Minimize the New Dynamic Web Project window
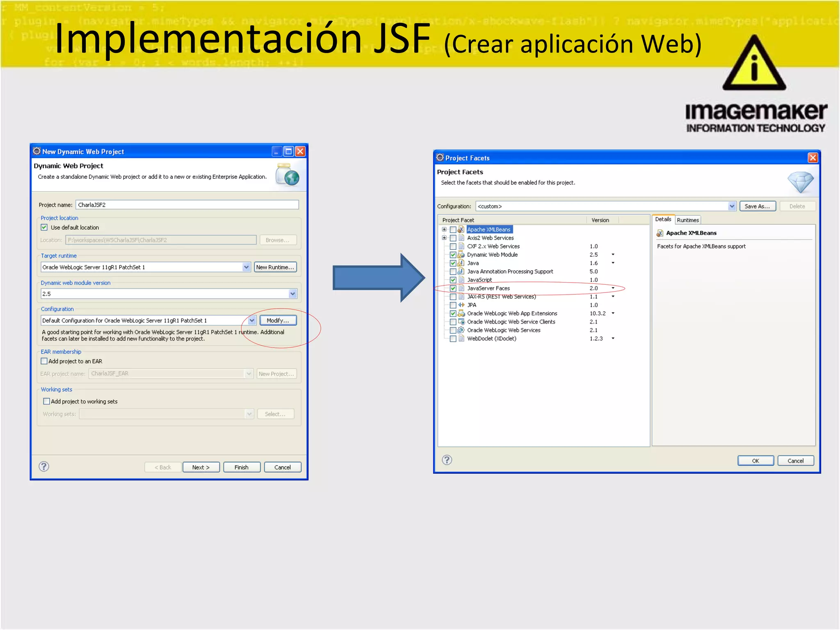 277,151
